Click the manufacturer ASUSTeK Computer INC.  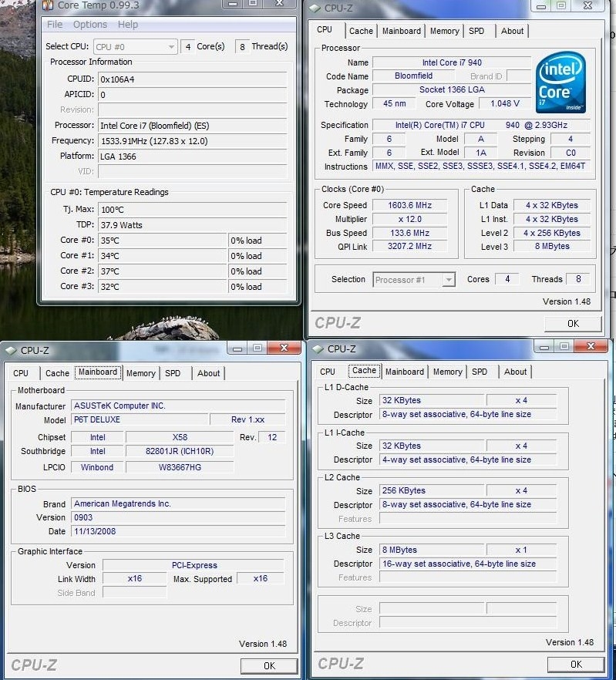pos(178,406)
